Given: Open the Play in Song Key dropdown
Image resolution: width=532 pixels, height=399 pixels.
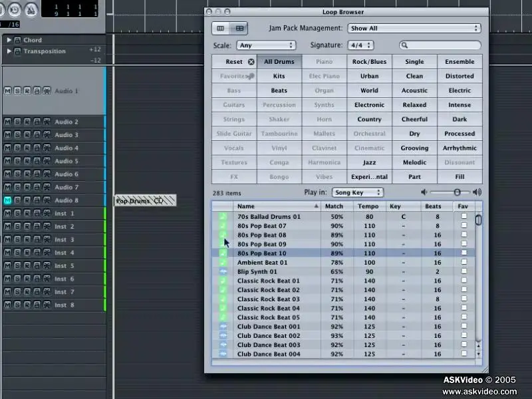Looking at the screenshot, I should (x=358, y=192).
